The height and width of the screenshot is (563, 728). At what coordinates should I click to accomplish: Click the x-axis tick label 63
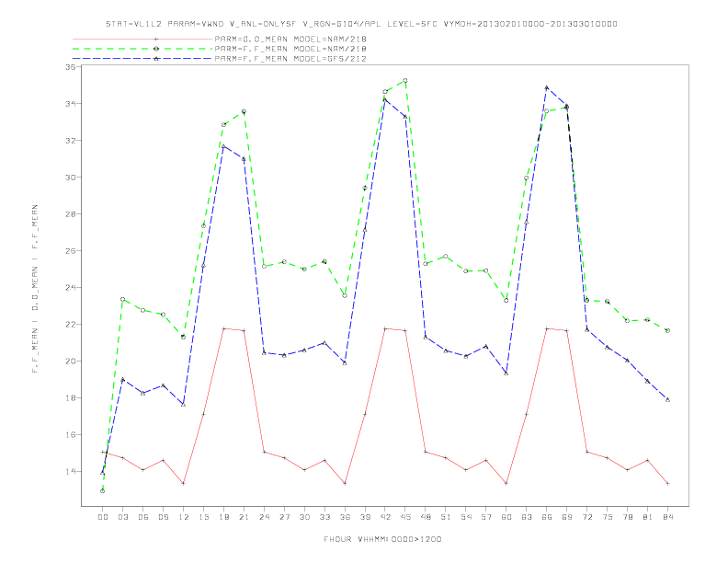[527, 517]
